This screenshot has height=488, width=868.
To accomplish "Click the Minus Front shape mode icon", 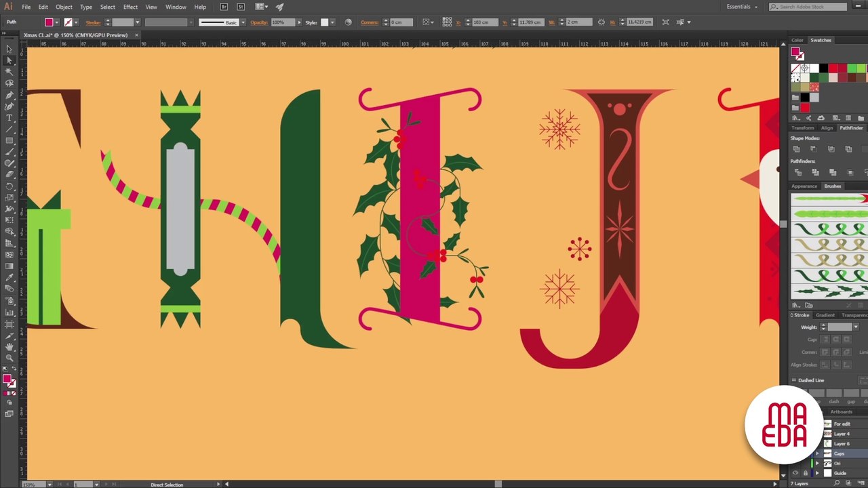I will point(814,149).
